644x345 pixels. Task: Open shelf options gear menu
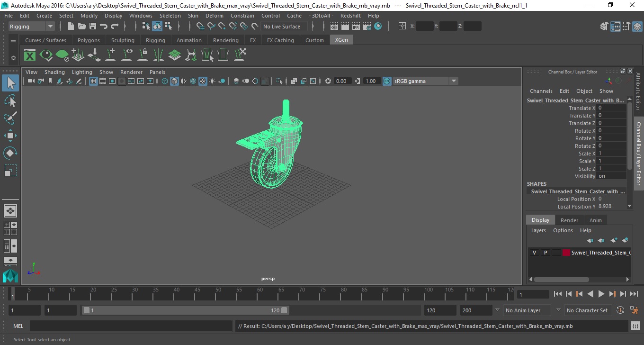pyautogui.click(x=13, y=58)
